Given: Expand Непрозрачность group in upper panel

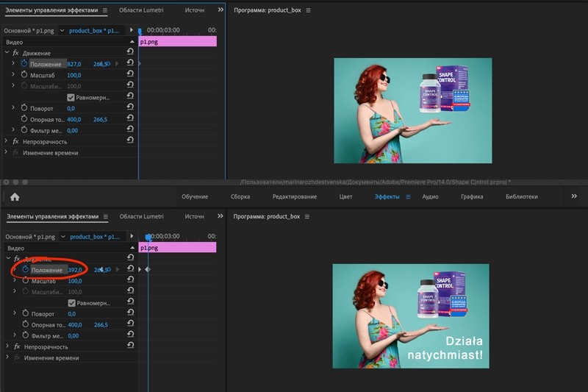Looking at the screenshot, I should click(x=6, y=141).
